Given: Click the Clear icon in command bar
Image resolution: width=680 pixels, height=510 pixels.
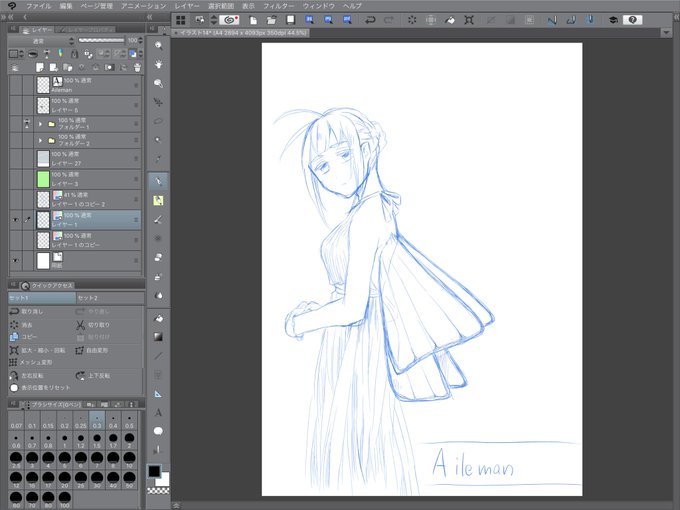Looking at the screenshot, I should pyautogui.click(x=412, y=20).
